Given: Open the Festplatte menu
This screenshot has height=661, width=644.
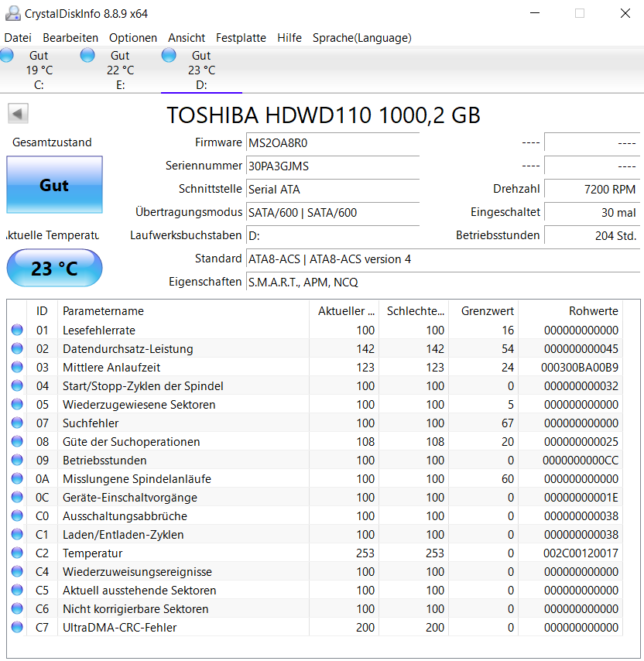Looking at the screenshot, I should click(x=241, y=38).
